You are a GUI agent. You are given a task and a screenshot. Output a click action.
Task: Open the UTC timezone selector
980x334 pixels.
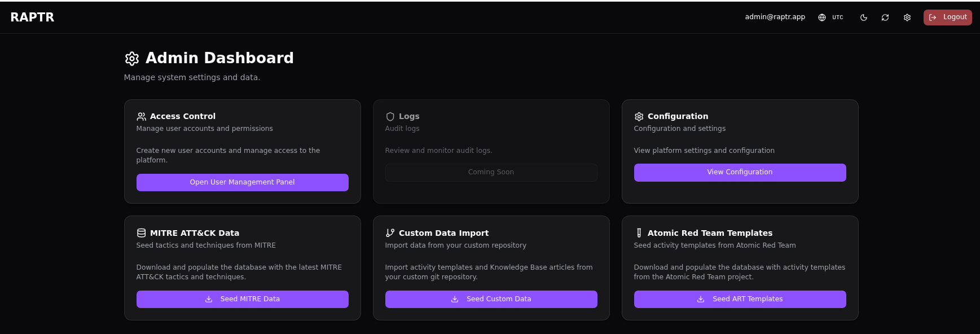click(x=837, y=17)
